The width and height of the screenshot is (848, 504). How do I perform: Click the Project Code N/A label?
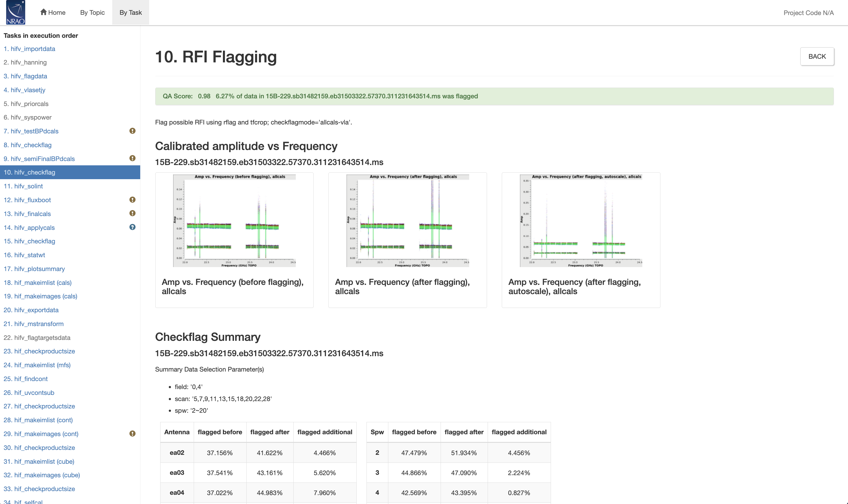tap(809, 13)
